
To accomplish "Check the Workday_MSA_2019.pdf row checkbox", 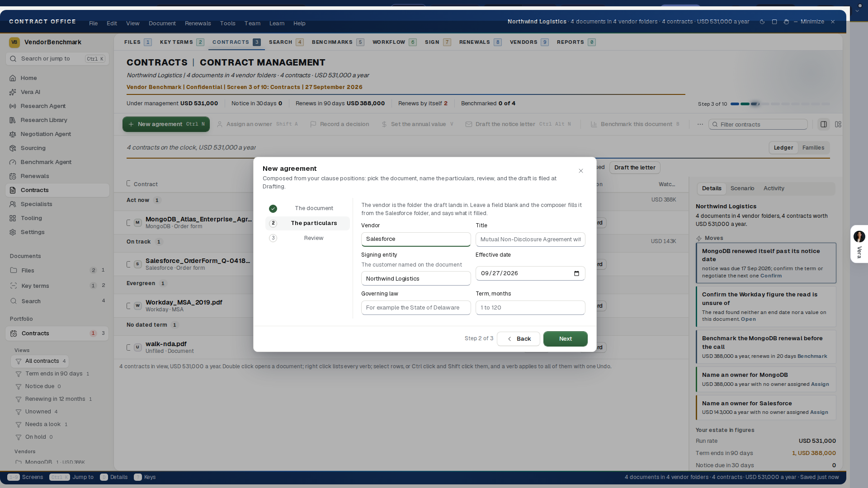I will [x=128, y=306].
